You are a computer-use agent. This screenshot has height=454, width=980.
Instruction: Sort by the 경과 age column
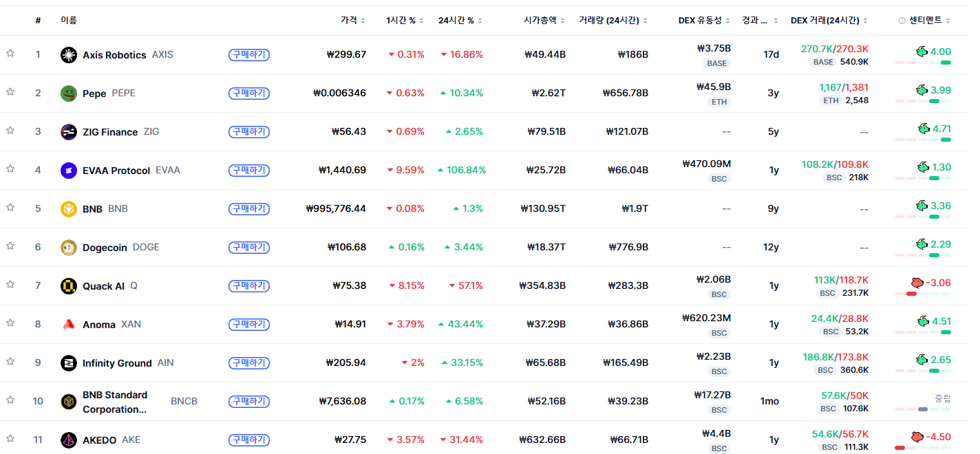(760, 21)
